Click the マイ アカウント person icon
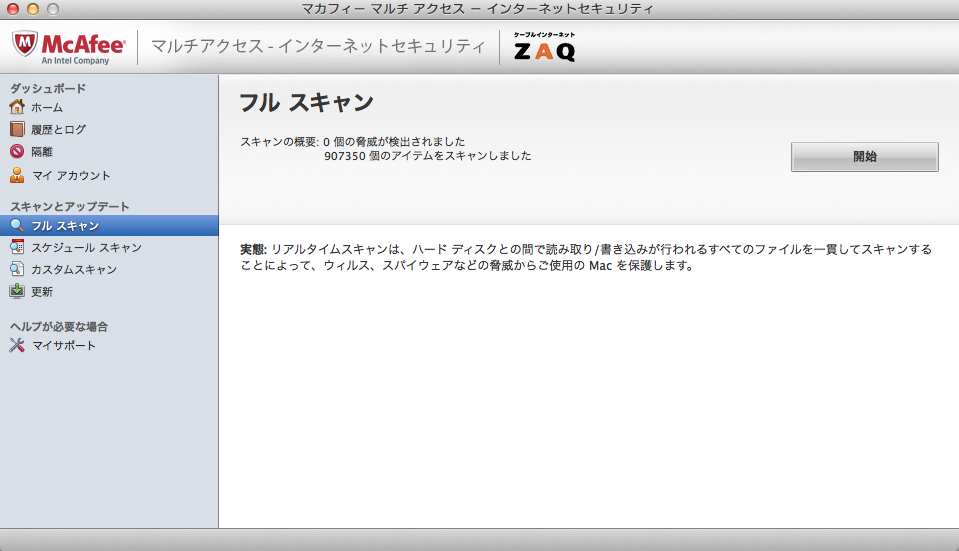Screen dimensions: 959x551 (17, 176)
